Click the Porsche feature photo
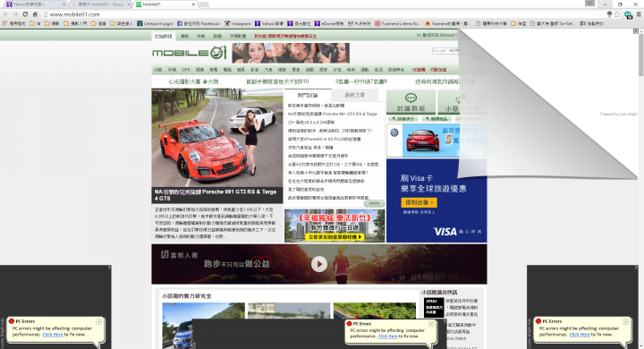This screenshot has height=349, width=644. click(216, 138)
